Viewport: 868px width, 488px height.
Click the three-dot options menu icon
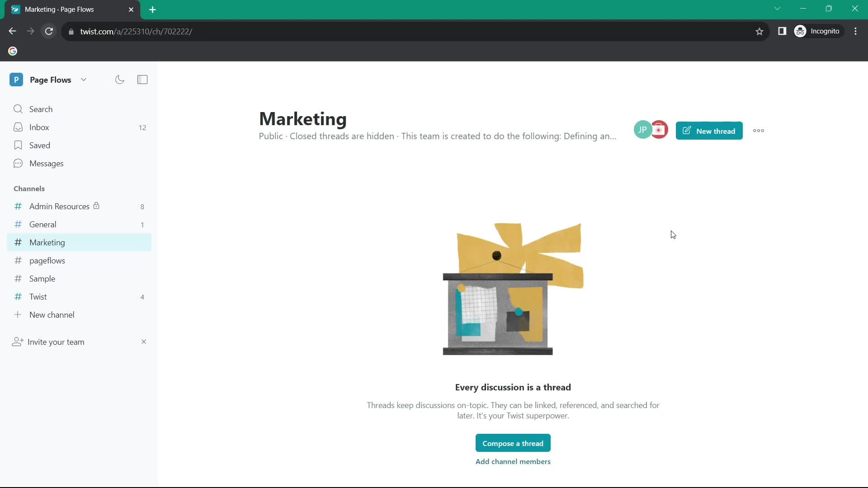(758, 131)
